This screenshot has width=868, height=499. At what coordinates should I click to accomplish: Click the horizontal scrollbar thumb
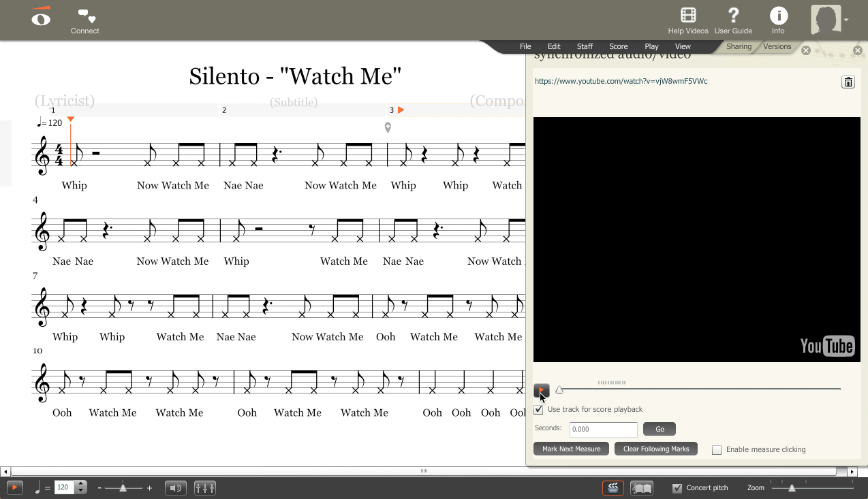pos(424,471)
